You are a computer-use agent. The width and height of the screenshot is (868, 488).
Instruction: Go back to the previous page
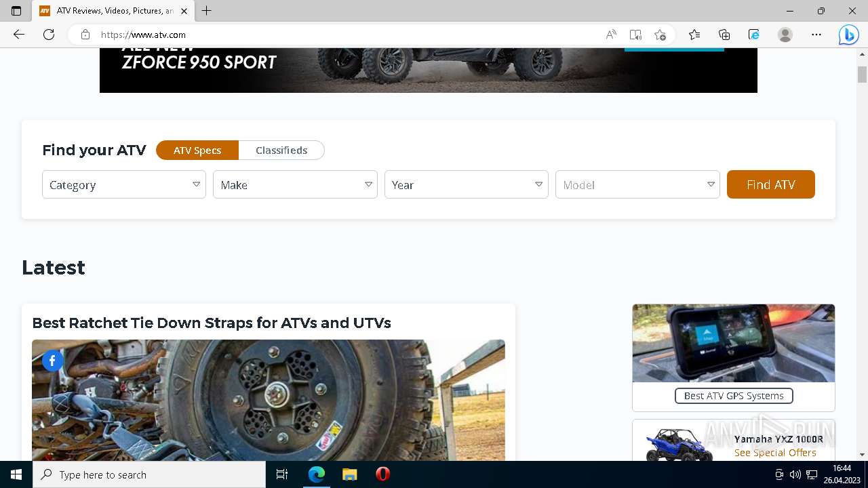point(19,35)
